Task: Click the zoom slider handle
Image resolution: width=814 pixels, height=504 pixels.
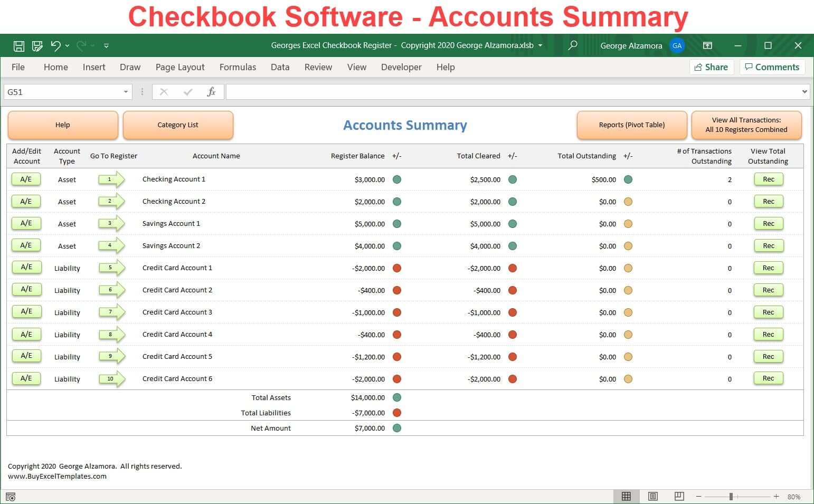Action: coord(731,497)
